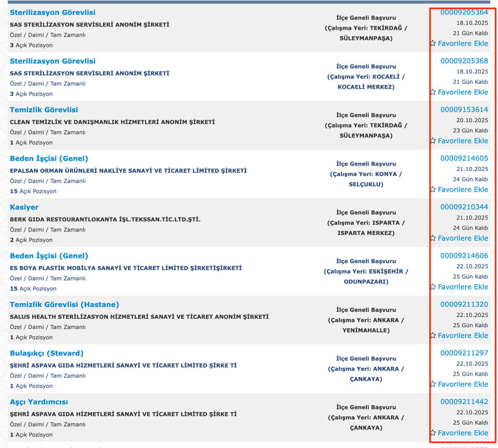
Task: Open listing number 00009205368
Action: (464, 61)
